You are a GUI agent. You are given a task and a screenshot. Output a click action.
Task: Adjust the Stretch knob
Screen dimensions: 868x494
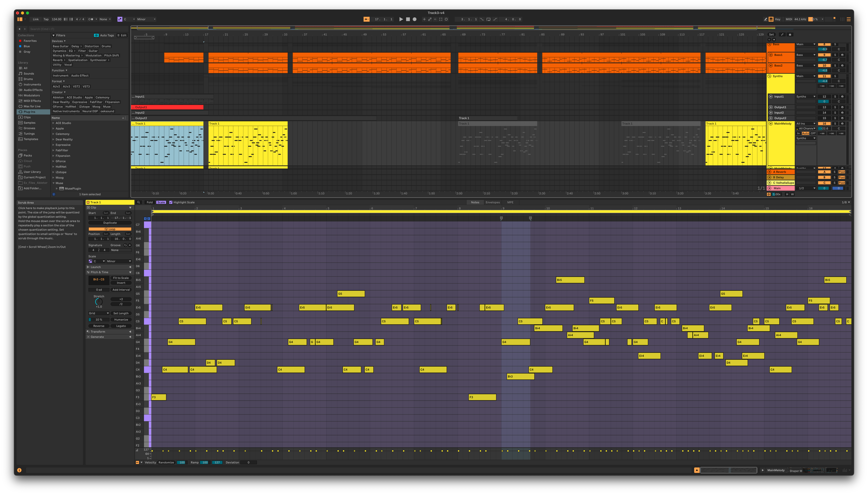point(99,301)
